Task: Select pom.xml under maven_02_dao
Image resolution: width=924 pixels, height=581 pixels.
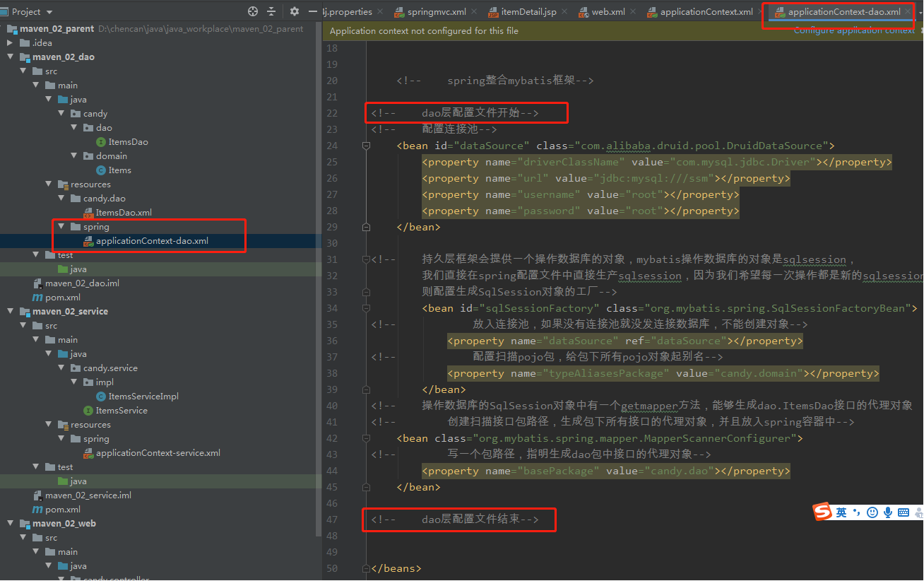Action: pyautogui.click(x=63, y=298)
